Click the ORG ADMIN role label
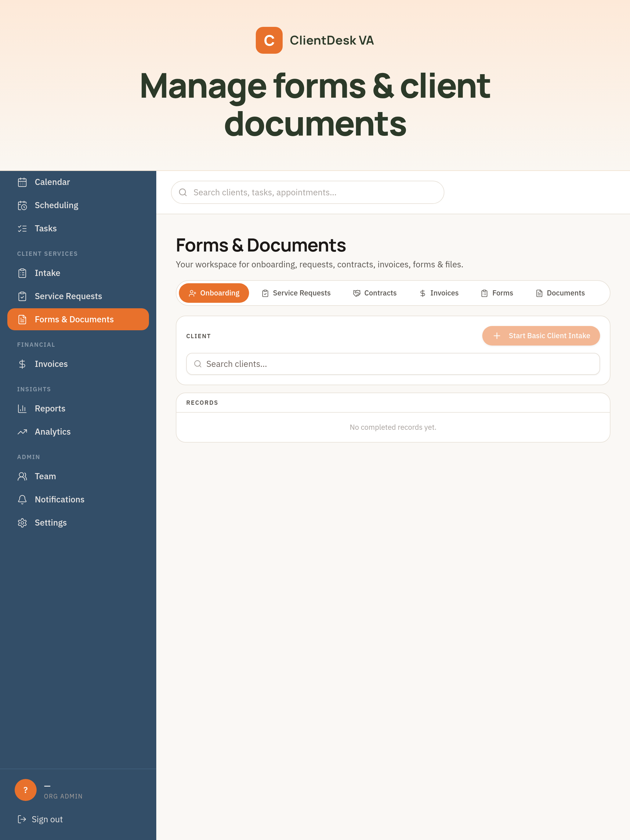Screen dimensions: 630x840 click(63, 796)
